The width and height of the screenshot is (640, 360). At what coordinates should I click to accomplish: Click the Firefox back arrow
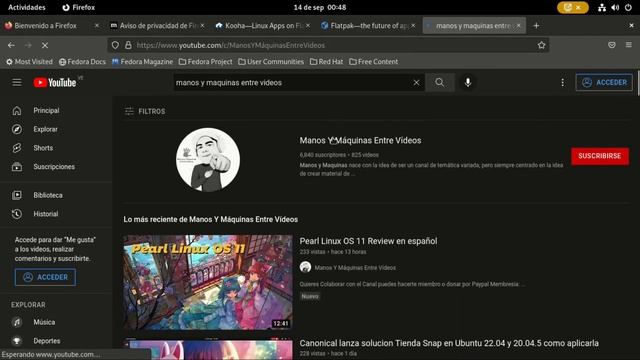(11, 45)
